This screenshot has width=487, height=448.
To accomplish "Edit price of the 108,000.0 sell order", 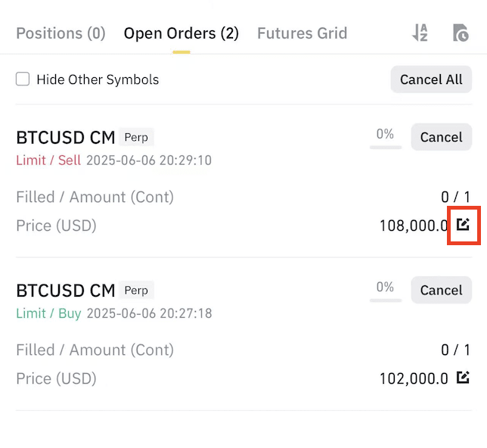I will pos(464,225).
